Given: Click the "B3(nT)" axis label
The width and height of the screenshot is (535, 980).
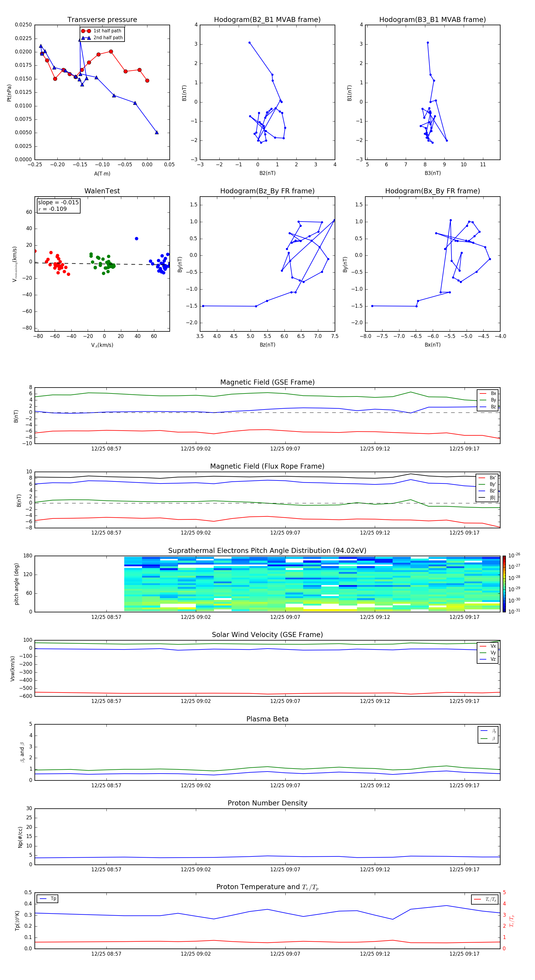Looking at the screenshot, I should (x=432, y=173).
